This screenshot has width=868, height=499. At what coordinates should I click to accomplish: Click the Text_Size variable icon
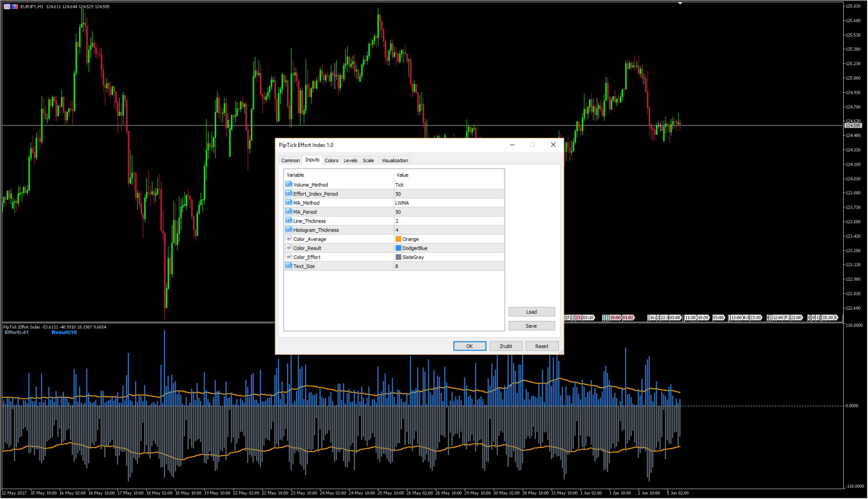[289, 266]
